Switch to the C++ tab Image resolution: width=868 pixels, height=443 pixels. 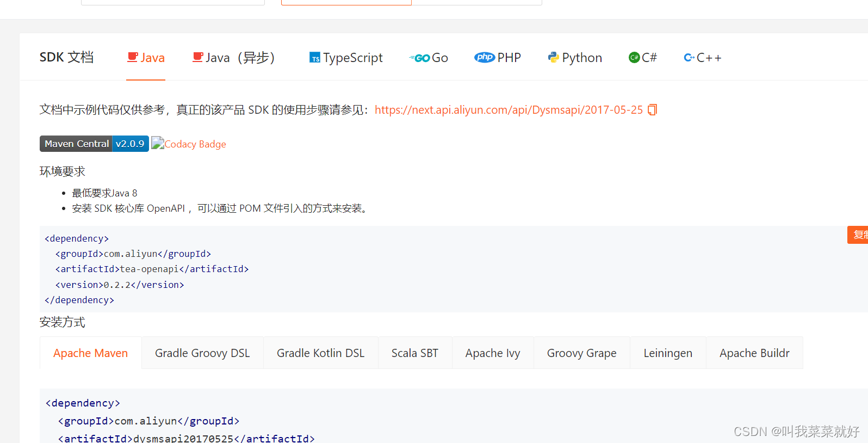point(703,58)
